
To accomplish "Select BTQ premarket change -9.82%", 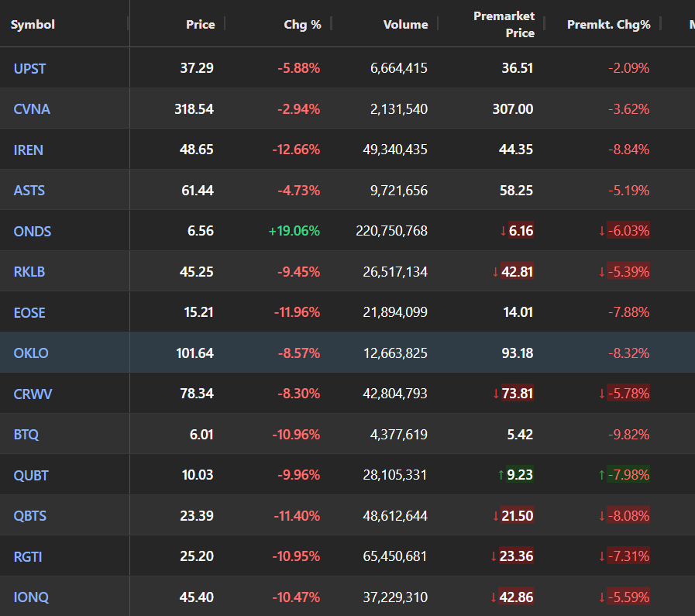I will pos(629,435).
